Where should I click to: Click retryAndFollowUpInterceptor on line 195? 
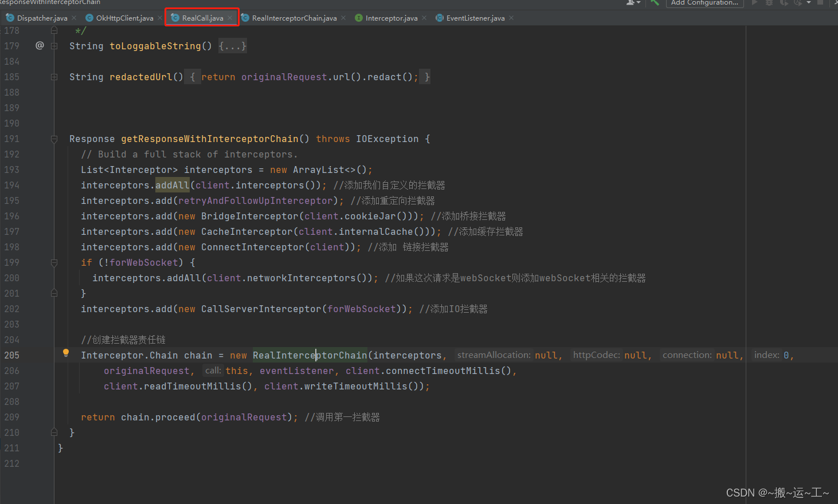click(x=256, y=200)
